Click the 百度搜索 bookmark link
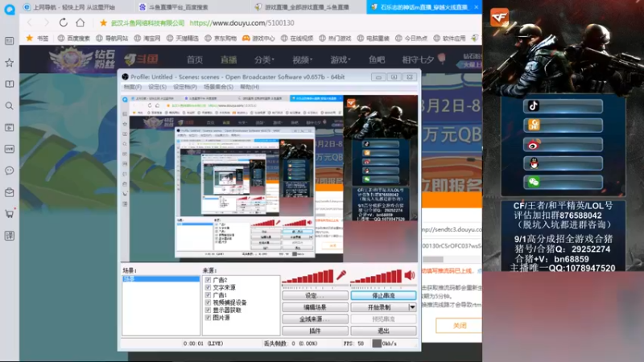The image size is (644, 362). click(x=74, y=38)
